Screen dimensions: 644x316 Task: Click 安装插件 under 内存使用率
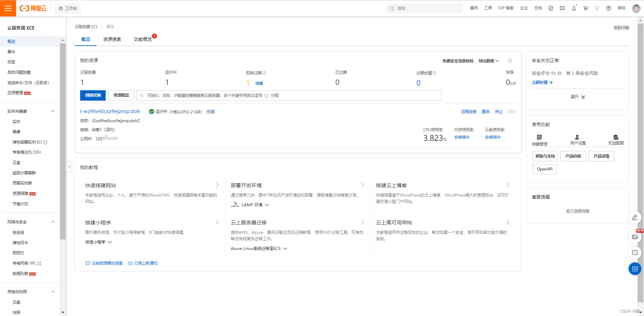[x=462, y=137]
